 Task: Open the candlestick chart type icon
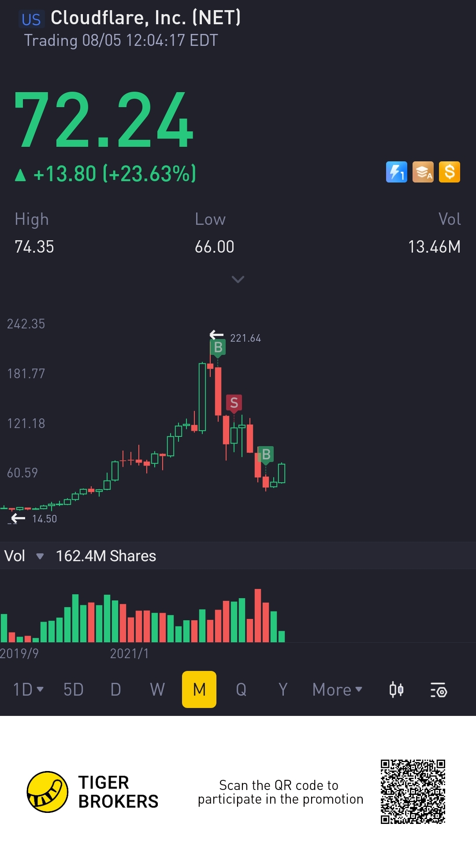pos(396,690)
